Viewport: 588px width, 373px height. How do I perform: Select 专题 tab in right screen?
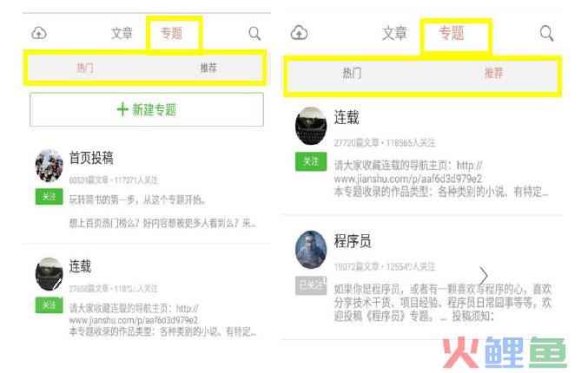tap(452, 33)
